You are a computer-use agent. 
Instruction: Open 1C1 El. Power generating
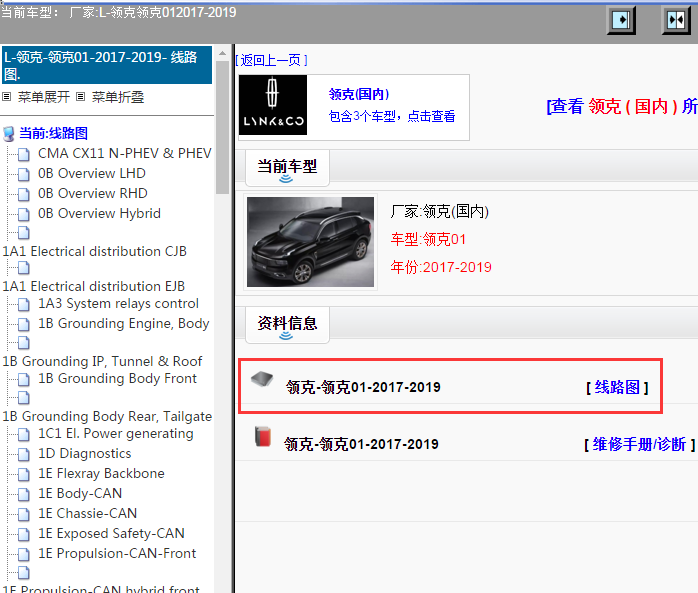pyautogui.click(x=116, y=433)
